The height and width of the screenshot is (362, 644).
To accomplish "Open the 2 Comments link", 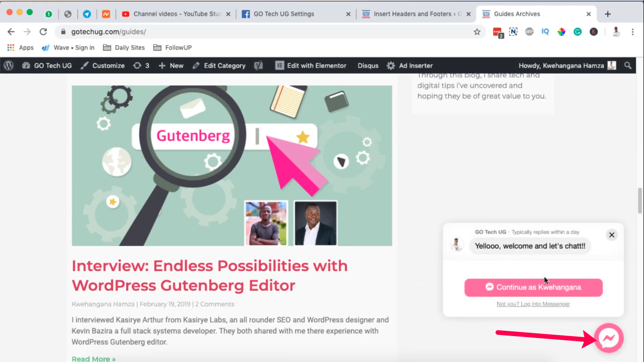I will coord(215,304).
